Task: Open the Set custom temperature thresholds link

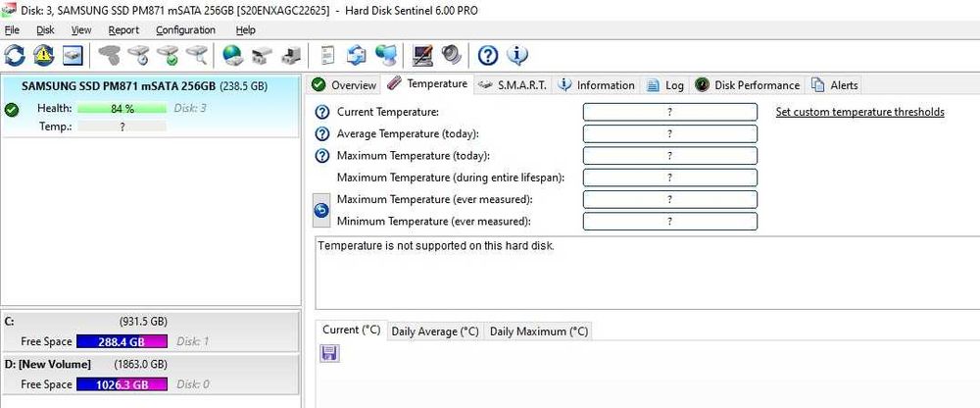Action: click(x=859, y=112)
